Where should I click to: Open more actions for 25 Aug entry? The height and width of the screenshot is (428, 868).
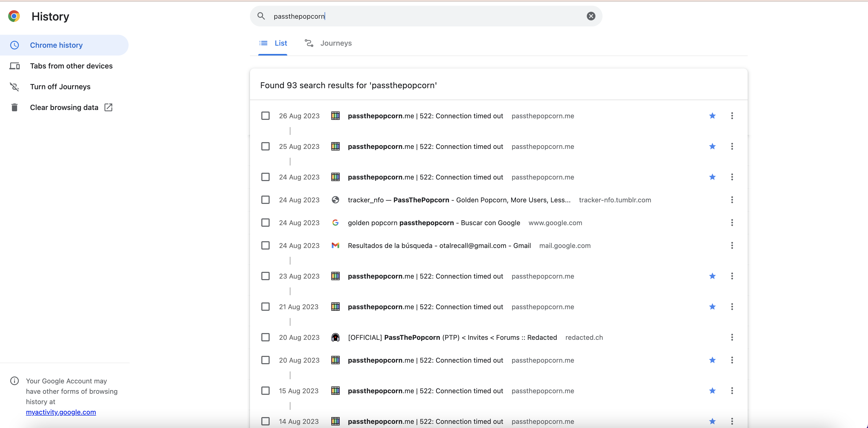(x=732, y=147)
